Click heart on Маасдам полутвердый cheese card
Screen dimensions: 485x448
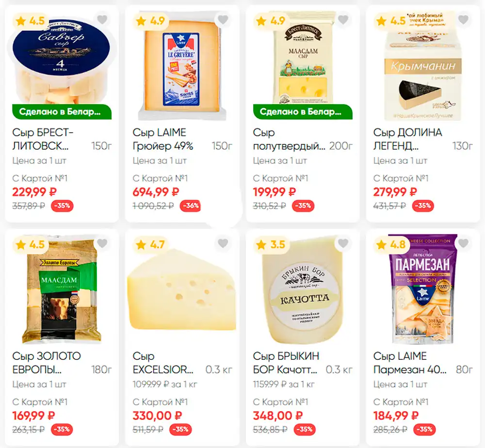point(343,20)
